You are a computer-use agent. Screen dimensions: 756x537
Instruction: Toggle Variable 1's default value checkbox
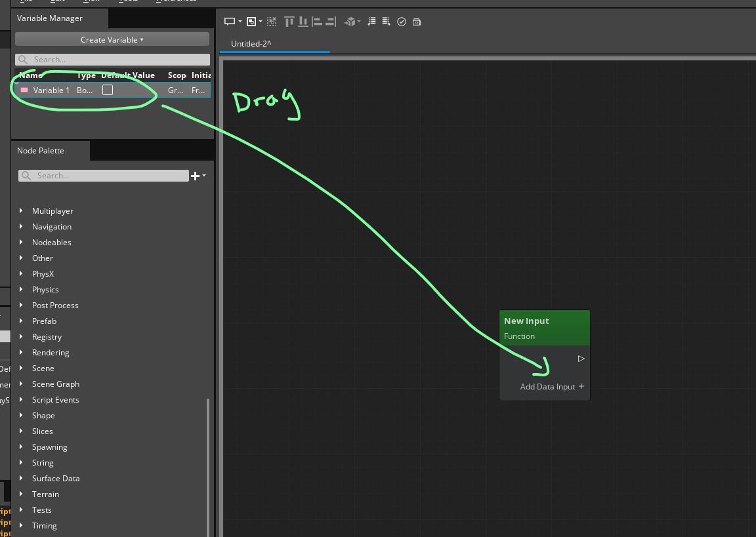point(107,90)
